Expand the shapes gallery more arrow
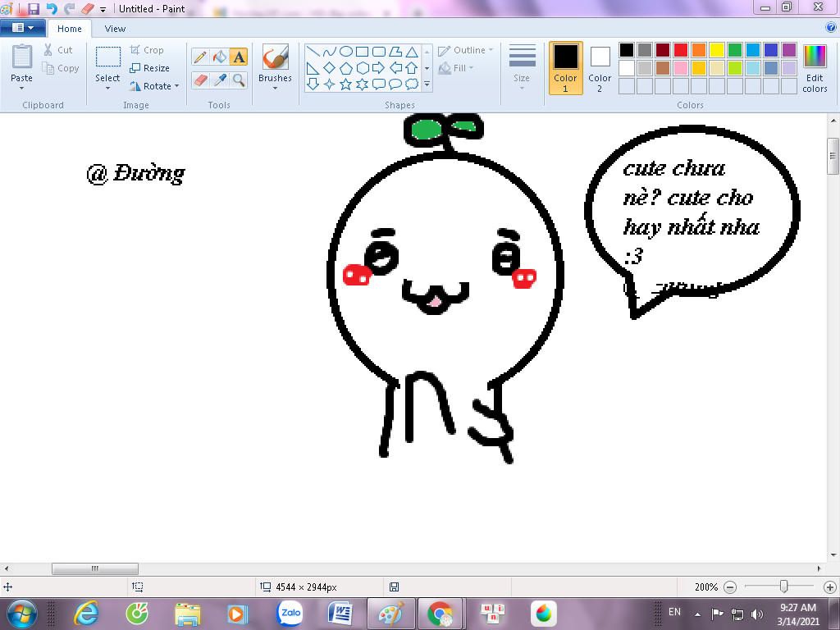Image resolution: width=840 pixels, height=630 pixels. pos(427,84)
